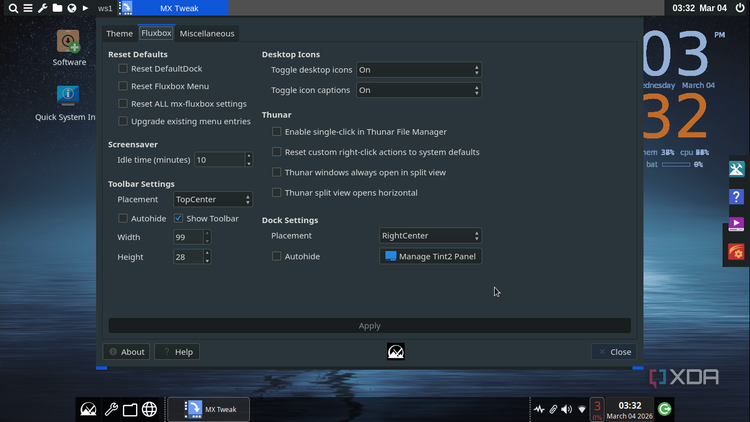Open the Quick System Info desktop icon

pos(66,103)
